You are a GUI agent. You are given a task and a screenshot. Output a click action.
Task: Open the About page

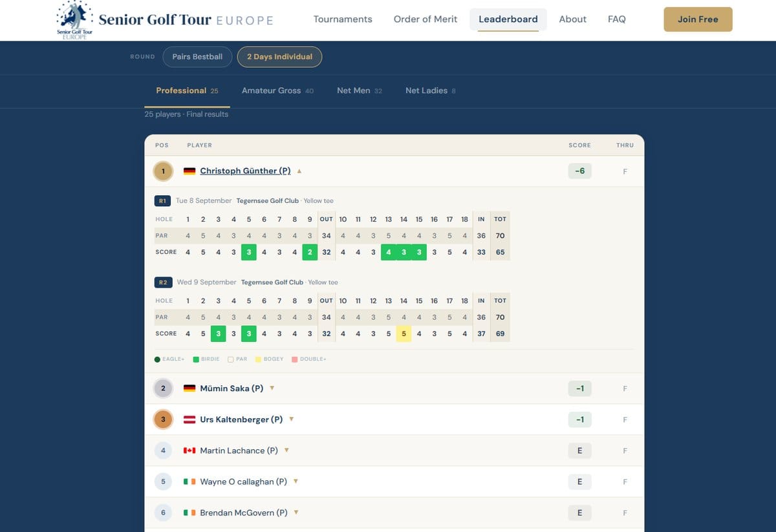pos(572,19)
